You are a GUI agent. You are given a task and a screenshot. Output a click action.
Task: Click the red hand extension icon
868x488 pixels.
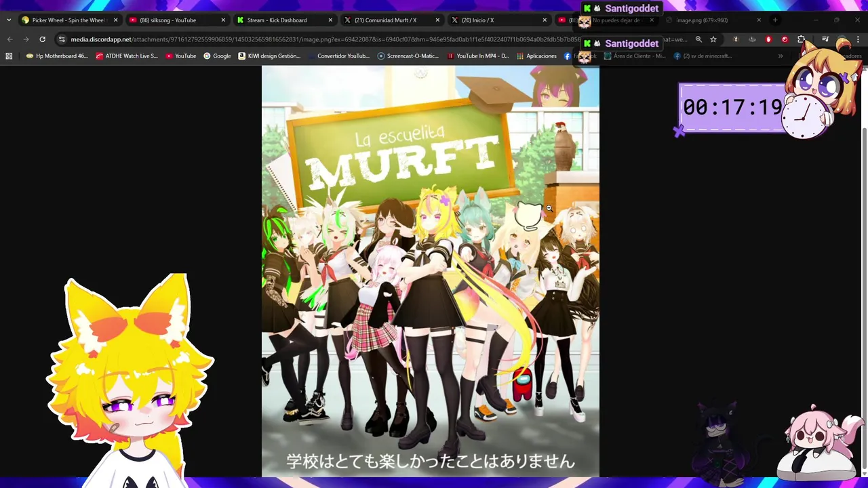pos(768,39)
